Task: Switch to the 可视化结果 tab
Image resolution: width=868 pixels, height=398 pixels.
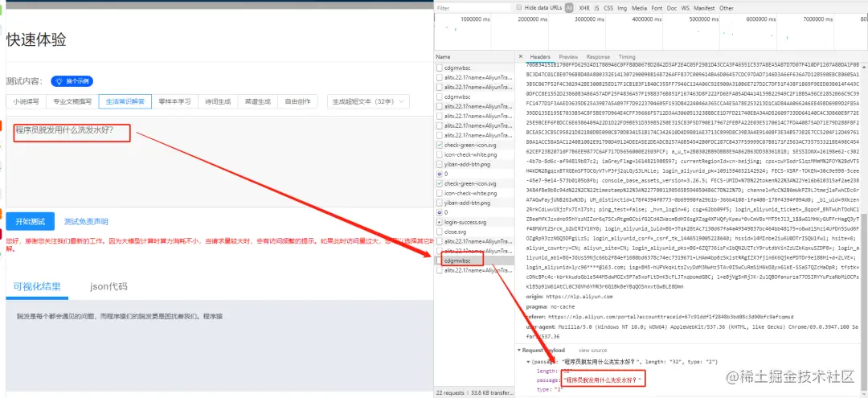Action: [37, 287]
